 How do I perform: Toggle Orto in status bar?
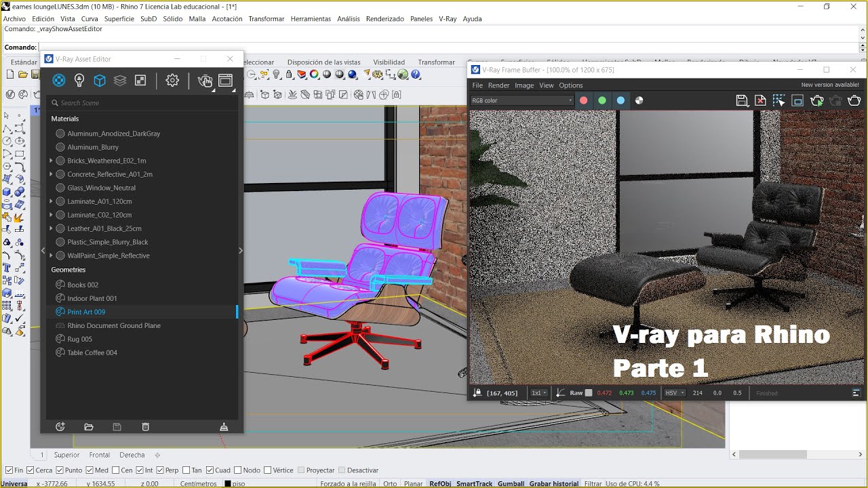tap(390, 484)
